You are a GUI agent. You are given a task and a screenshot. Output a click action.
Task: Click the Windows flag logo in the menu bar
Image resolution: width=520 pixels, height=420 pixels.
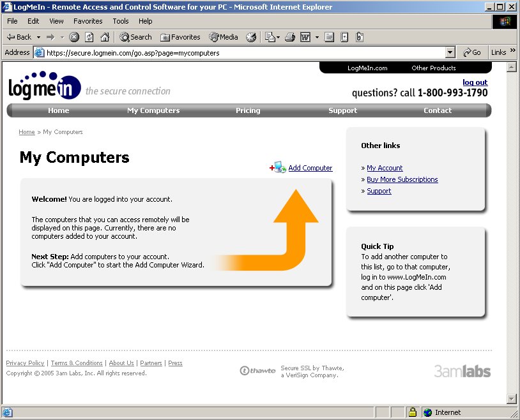click(505, 22)
